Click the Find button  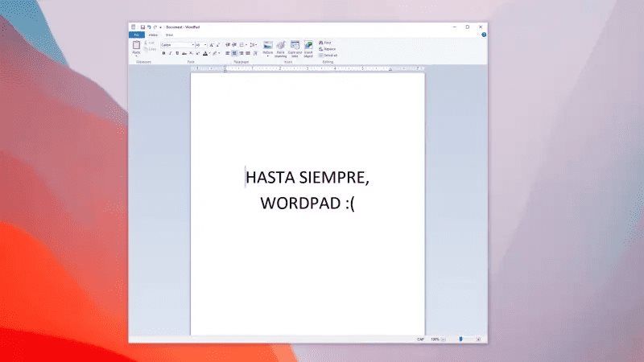click(x=326, y=43)
